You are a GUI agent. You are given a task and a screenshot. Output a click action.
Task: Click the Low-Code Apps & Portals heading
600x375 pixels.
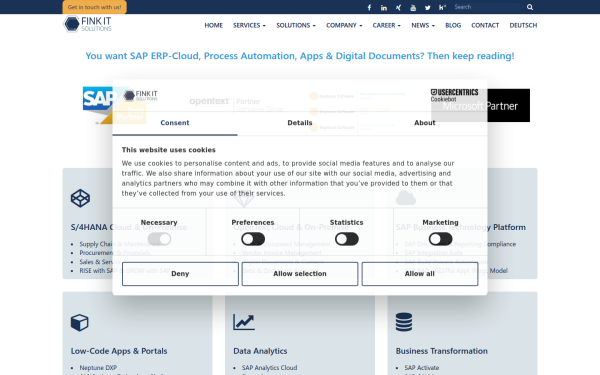[x=119, y=351]
